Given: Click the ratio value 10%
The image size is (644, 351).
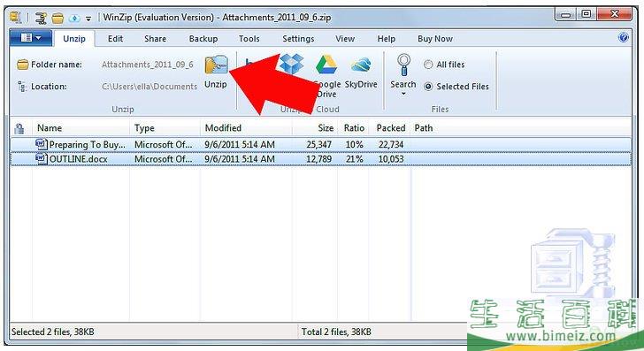Looking at the screenshot, I should click(x=354, y=144).
